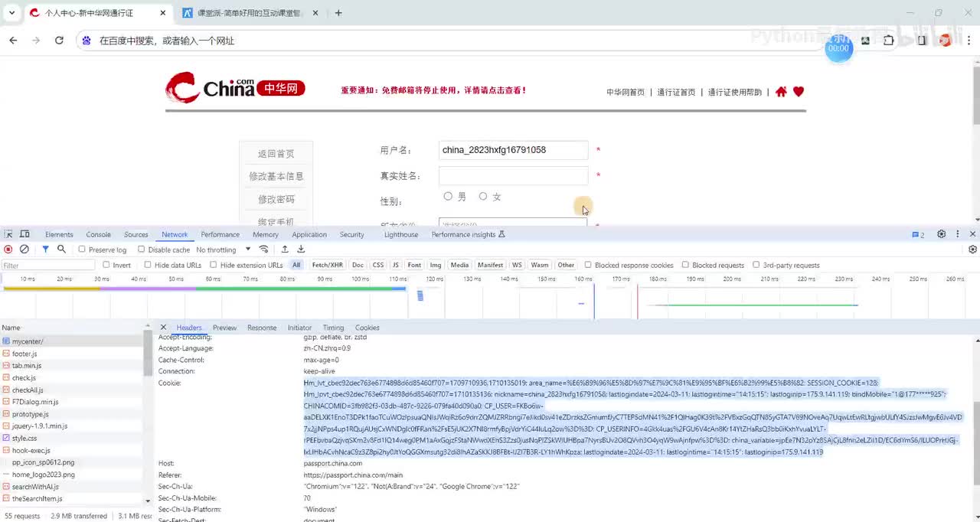Viewport: 980px width, 522px height.
Task: Open the red 重要通知 notice link
Action: click(x=434, y=90)
